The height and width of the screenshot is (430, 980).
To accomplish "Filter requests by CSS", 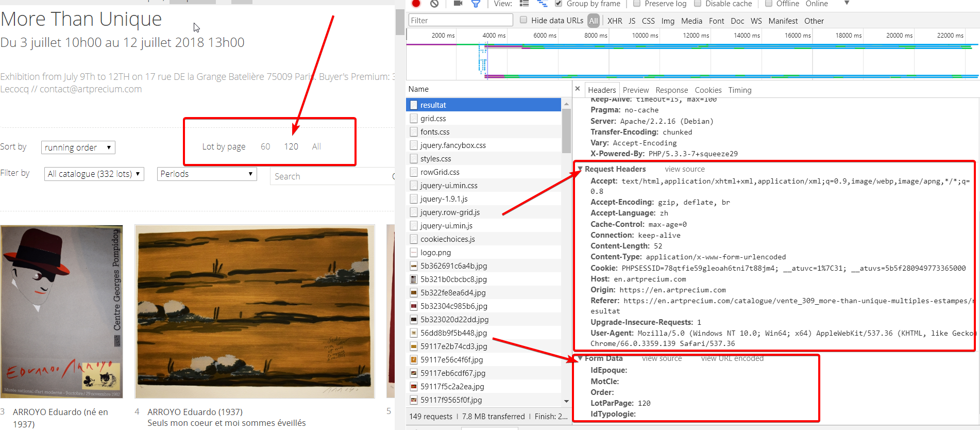I will tap(648, 21).
